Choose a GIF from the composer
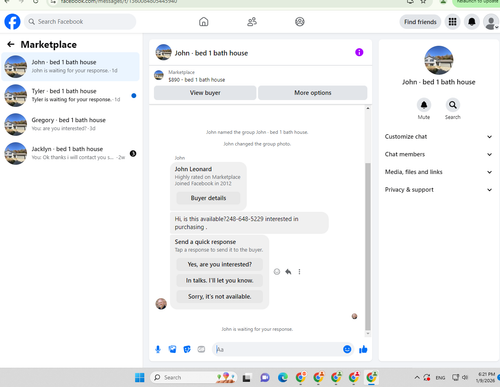 (x=201, y=349)
